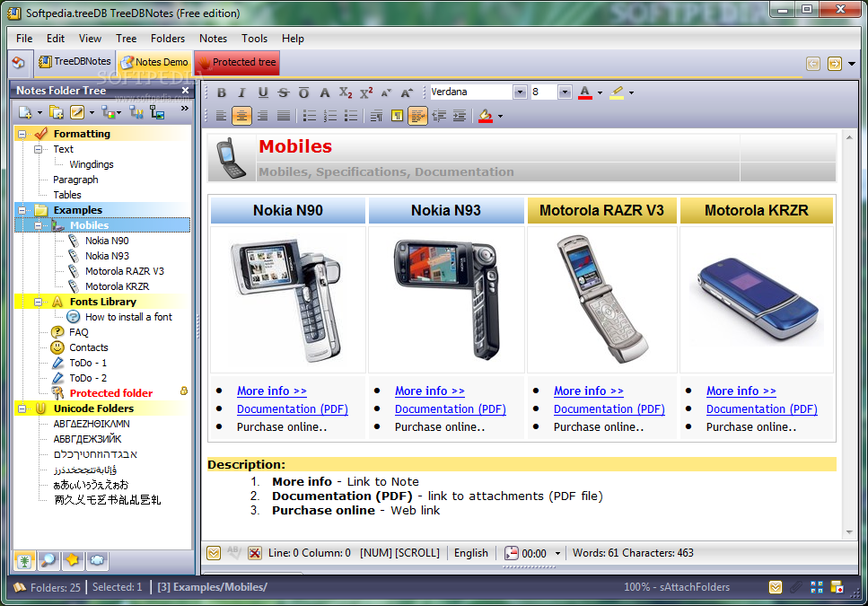The width and height of the screenshot is (868, 606).
Task: Click the edit folder pencil icon
Action: tap(77, 112)
